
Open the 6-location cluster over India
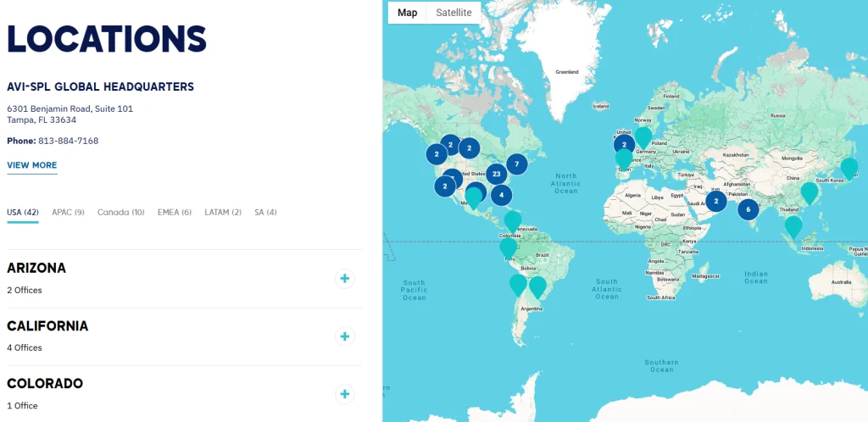748,209
